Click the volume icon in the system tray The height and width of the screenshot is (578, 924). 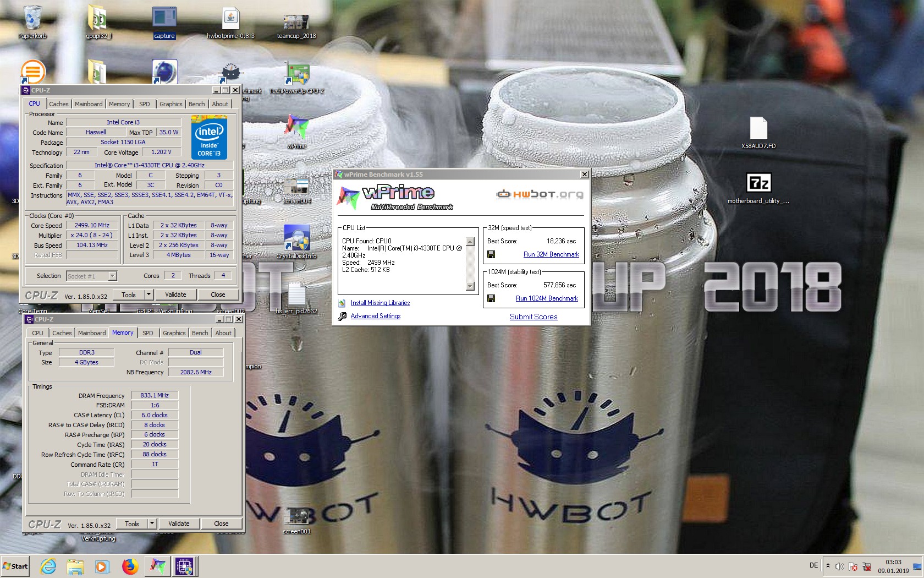[x=839, y=566]
